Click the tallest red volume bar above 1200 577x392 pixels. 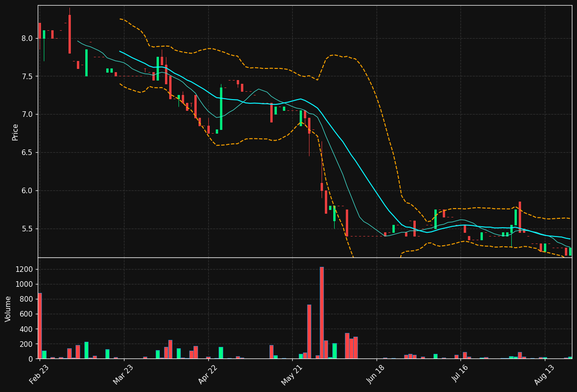coord(322,313)
